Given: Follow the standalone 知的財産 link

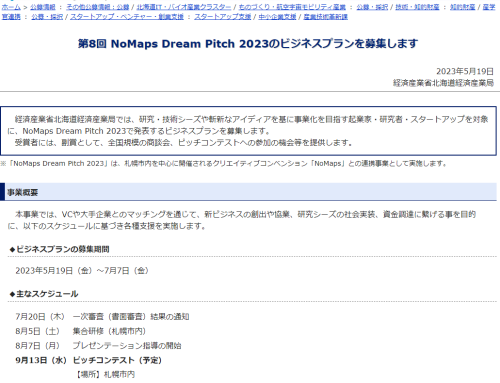Looking at the screenshot, I should [x=463, y=7].
